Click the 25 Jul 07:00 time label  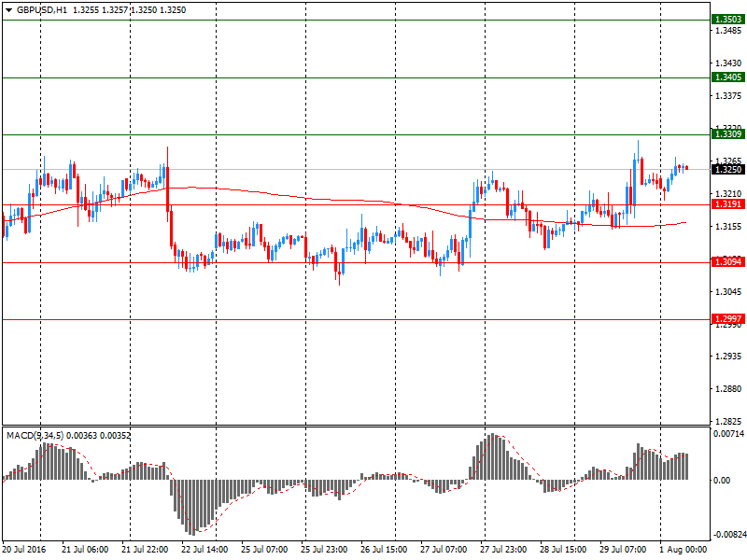(264, 550)
